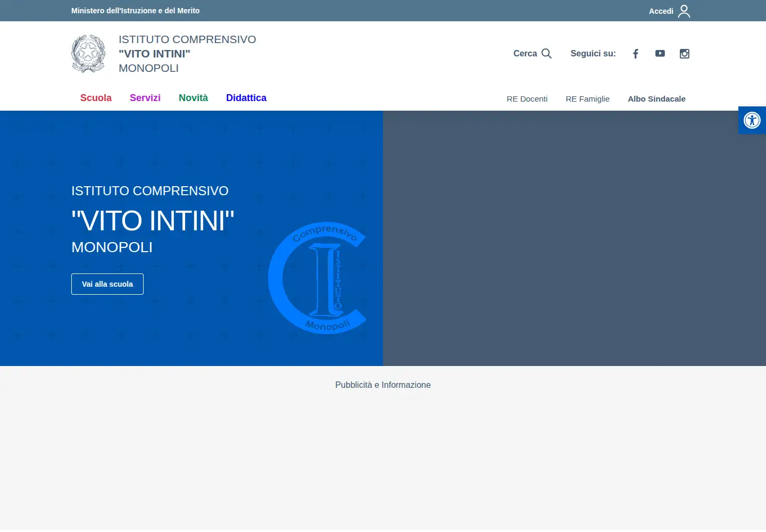
Task: Open the accessibility tools icon
Action: 752,120
